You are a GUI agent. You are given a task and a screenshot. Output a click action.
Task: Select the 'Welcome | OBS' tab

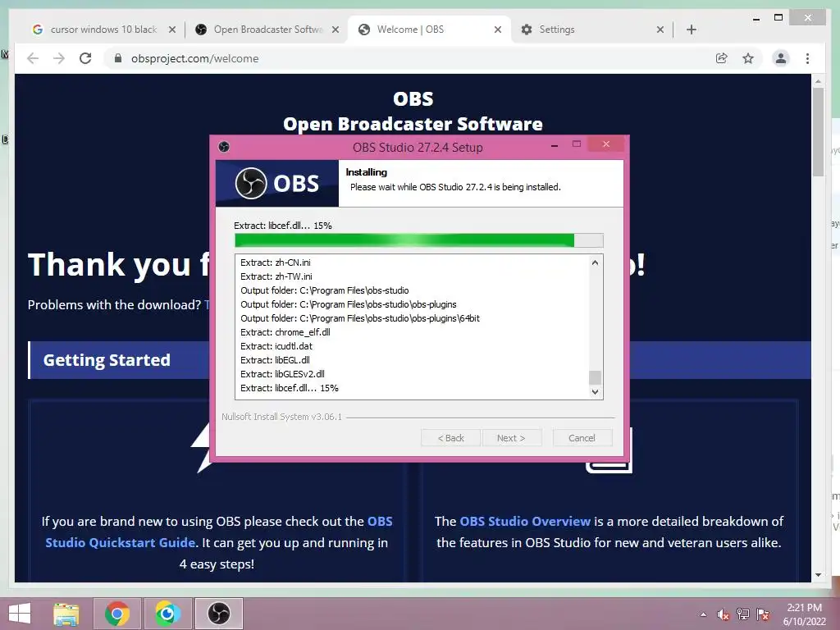coord(428,30)
